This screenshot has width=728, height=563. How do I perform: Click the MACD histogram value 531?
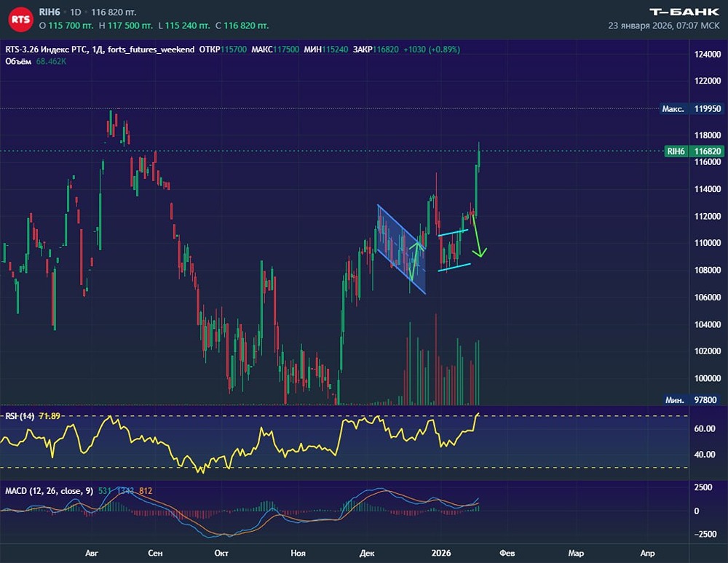(x=104, y=491)
